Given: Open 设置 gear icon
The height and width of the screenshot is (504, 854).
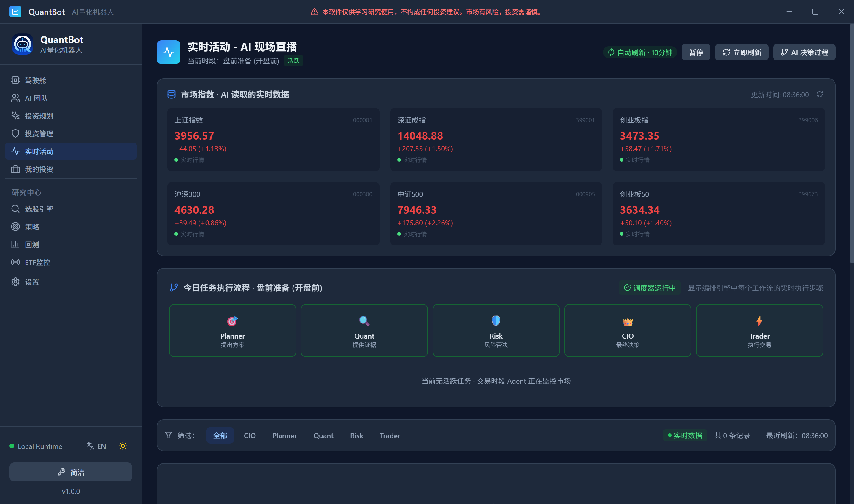Looking at the screenshot, I should tap(15, 282).
